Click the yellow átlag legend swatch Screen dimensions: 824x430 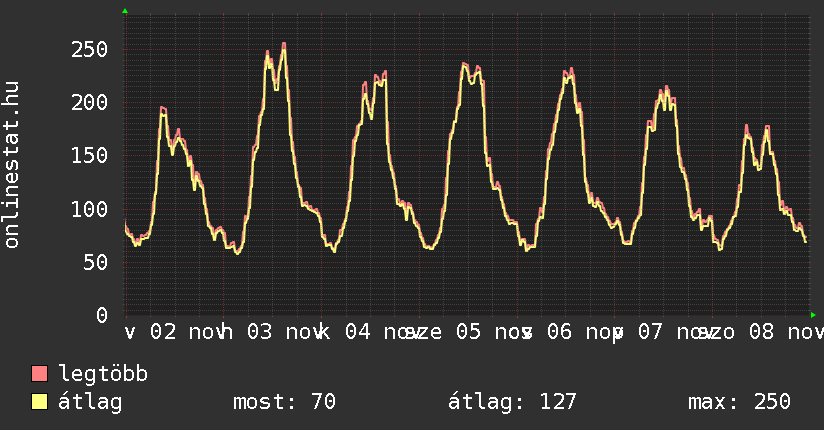pos(40,402)
